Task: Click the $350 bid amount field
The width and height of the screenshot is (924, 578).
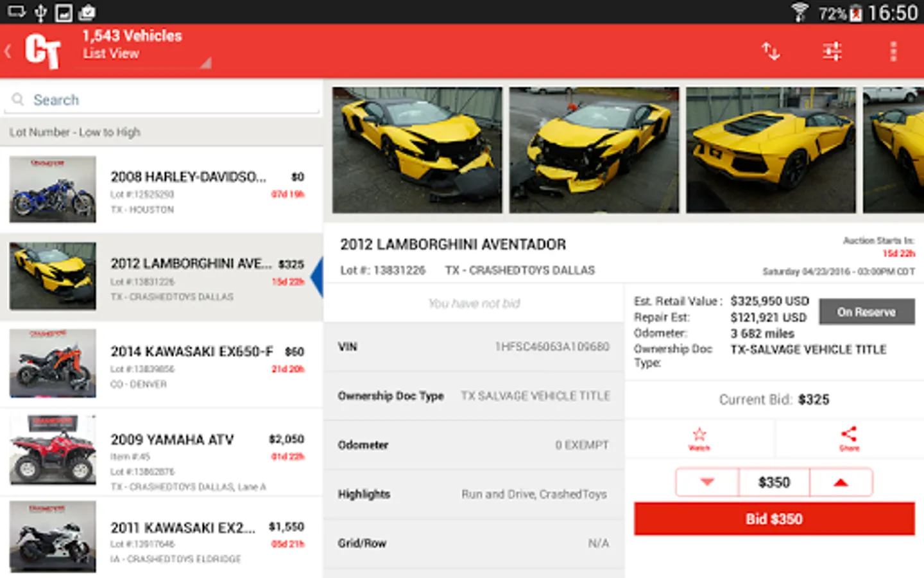Action: (774, 482)
